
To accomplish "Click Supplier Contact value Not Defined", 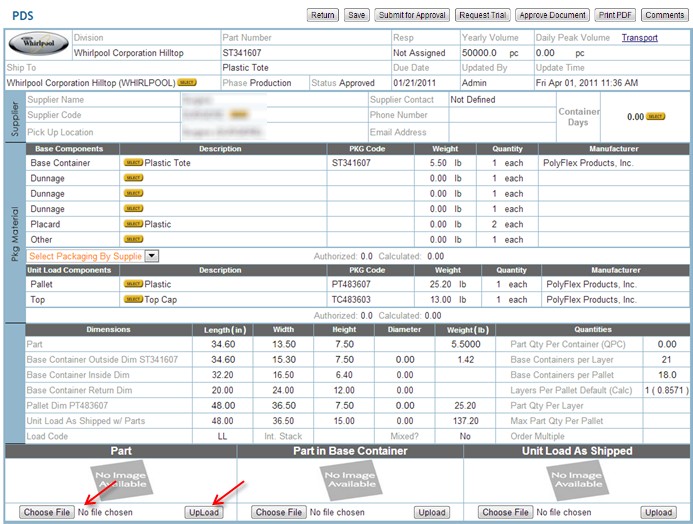I will pos(472,100).
